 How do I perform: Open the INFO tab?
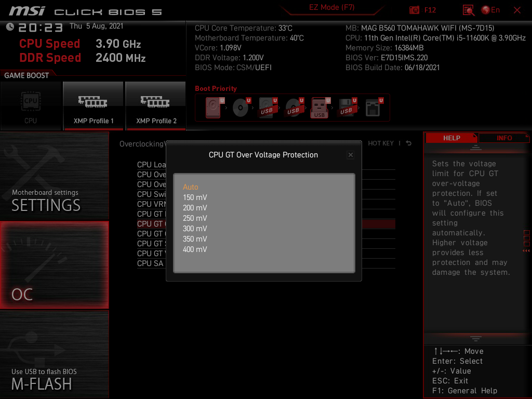[x=504, y=138]
